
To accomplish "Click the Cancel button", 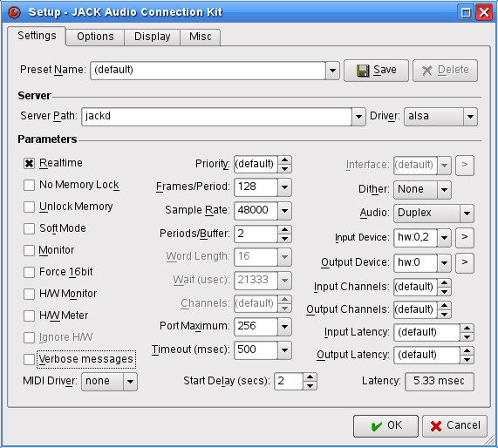I will click(x=454, y=426).
